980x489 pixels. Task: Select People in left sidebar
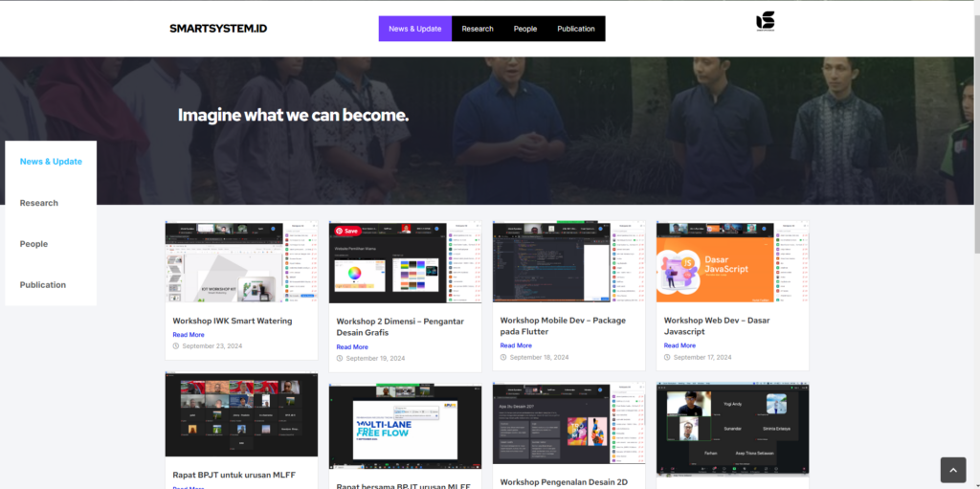tap(33, 244)
